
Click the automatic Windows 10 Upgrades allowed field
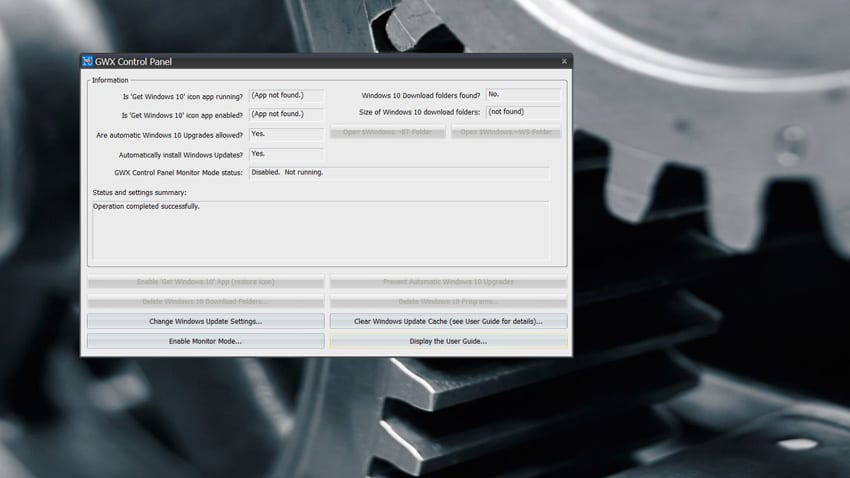[x=286, y=134]
